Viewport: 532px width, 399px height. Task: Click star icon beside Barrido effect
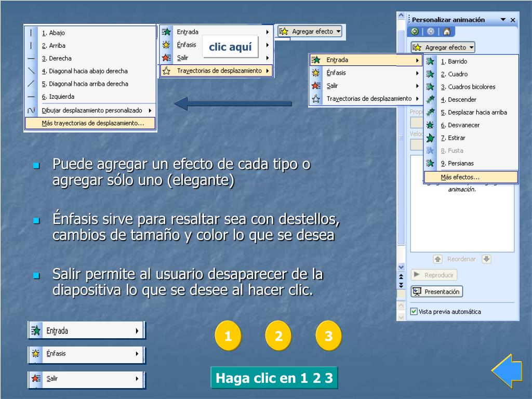tap(430, 61)
